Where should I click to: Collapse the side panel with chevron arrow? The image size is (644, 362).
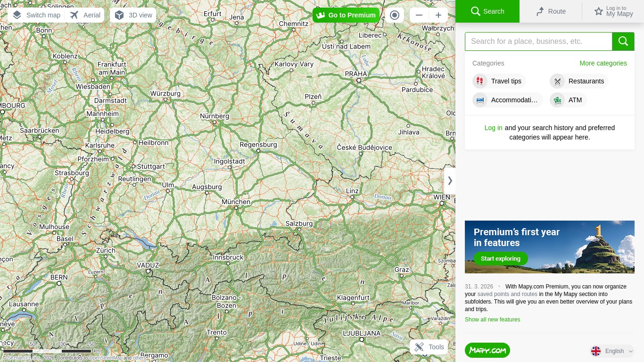(450, 181)
